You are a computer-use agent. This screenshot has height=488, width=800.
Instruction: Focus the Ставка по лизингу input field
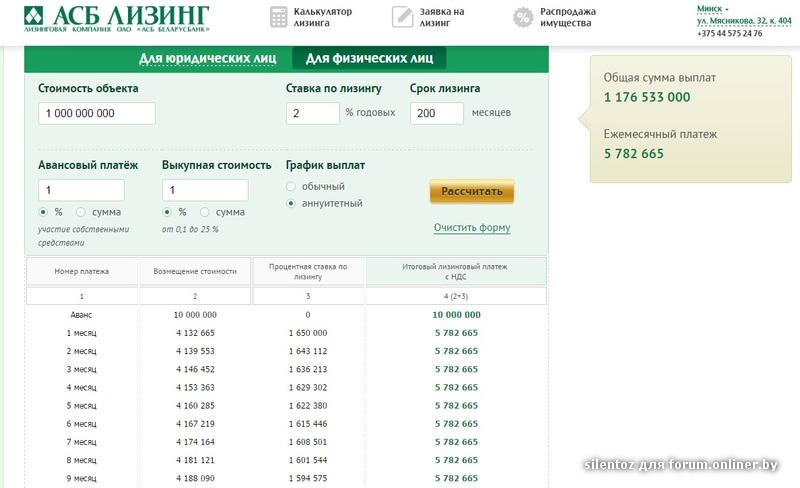pyautogui.click(x=313, y=113)
